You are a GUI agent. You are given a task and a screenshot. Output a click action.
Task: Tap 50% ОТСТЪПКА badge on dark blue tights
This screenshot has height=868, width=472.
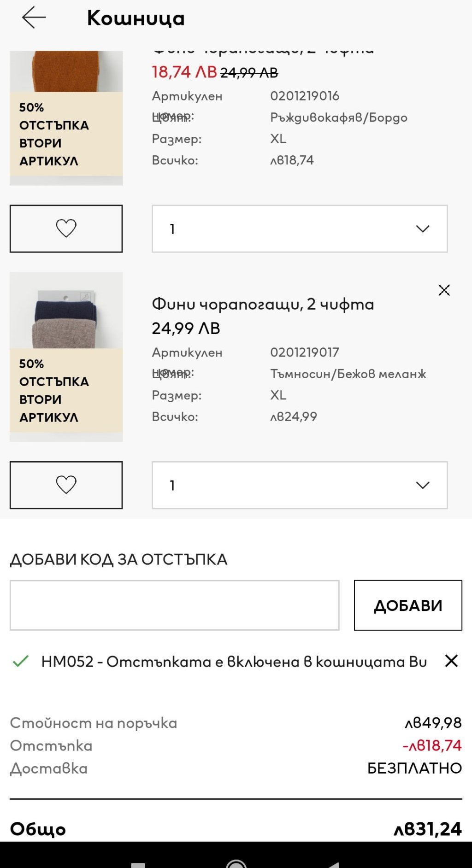[54, 390]
